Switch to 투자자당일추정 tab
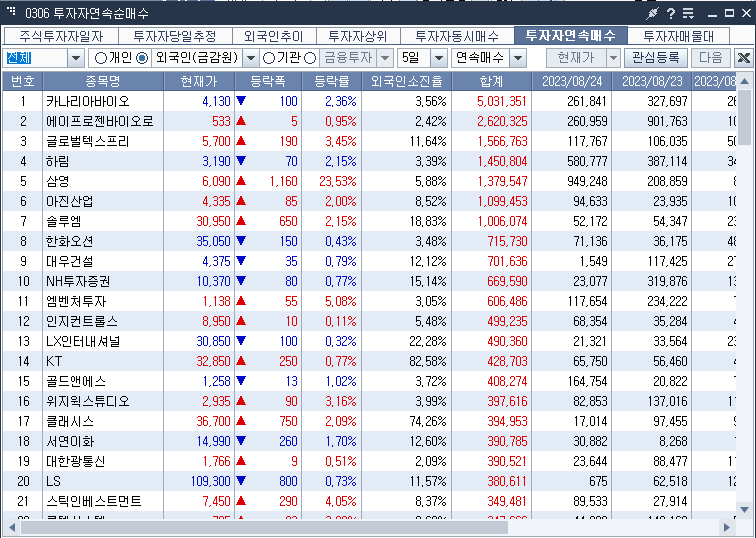Image resolution: width=756 pixels, height=538 pixels. tap(175, 36)
